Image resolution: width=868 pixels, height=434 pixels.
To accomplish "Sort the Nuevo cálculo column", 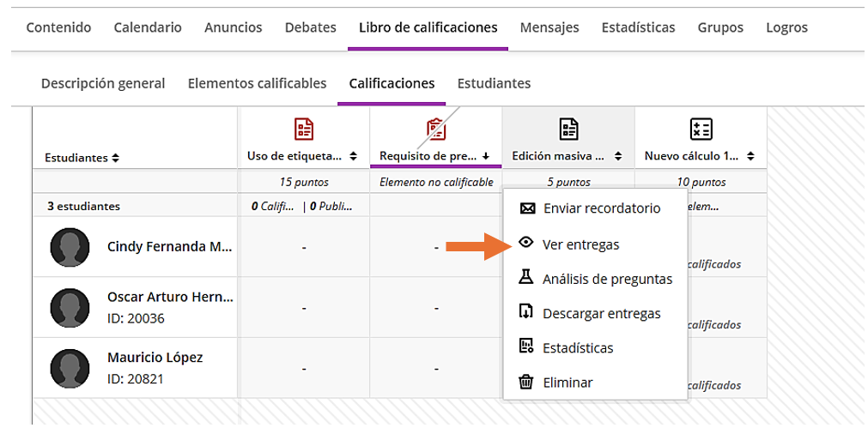I will pyautogui.click(x=750, y=156).
